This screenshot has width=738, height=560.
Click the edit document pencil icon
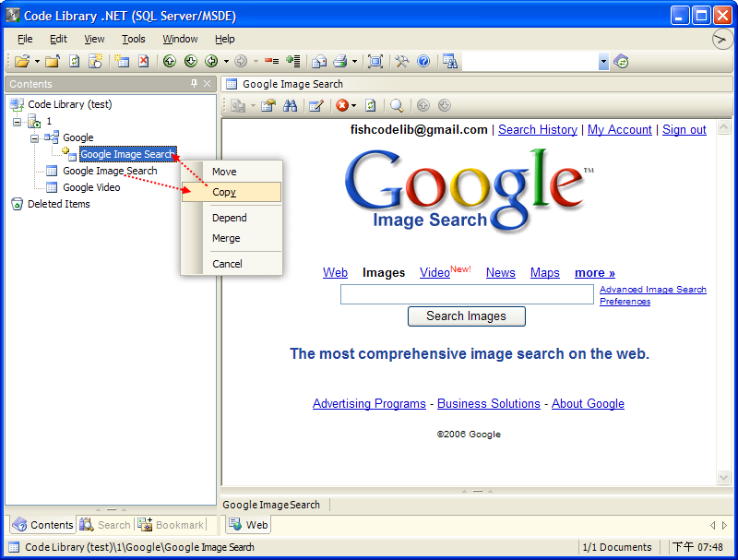[x=316, y=105]
